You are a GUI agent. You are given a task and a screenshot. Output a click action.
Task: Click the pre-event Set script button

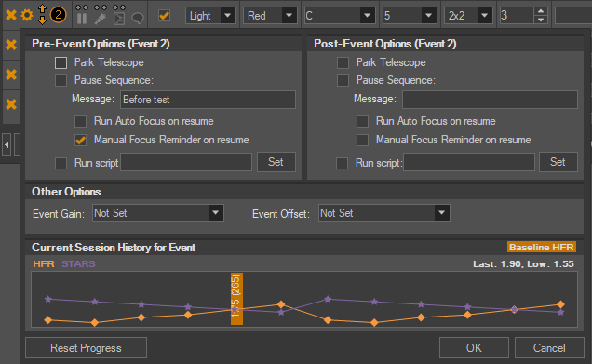276,162
